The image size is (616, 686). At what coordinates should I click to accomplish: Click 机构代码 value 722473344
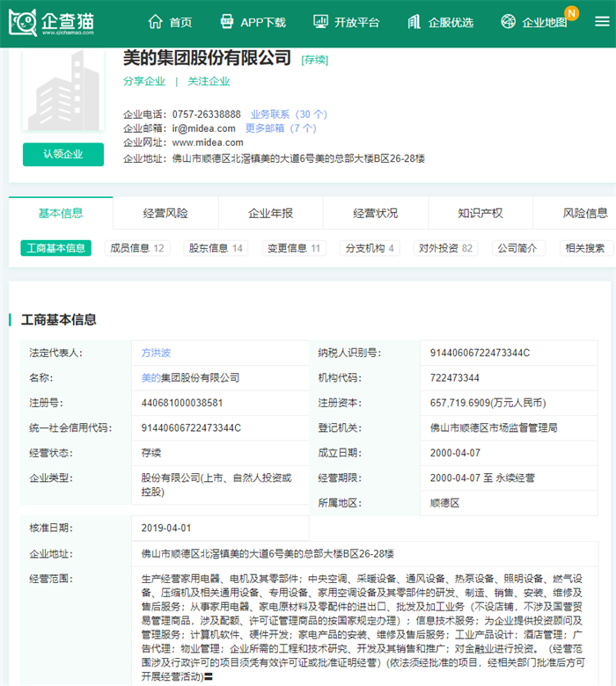coord(454,378)
